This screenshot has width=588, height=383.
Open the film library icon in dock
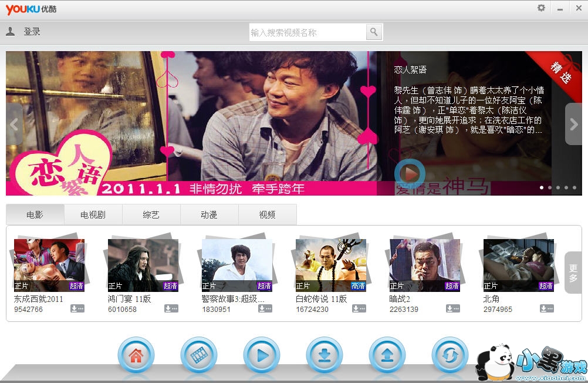point(199,355)
